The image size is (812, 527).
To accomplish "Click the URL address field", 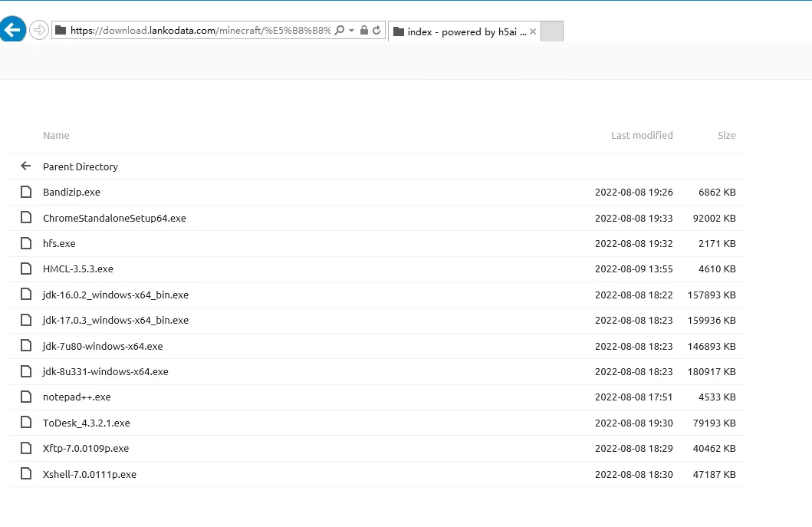I will coord(199,31).
